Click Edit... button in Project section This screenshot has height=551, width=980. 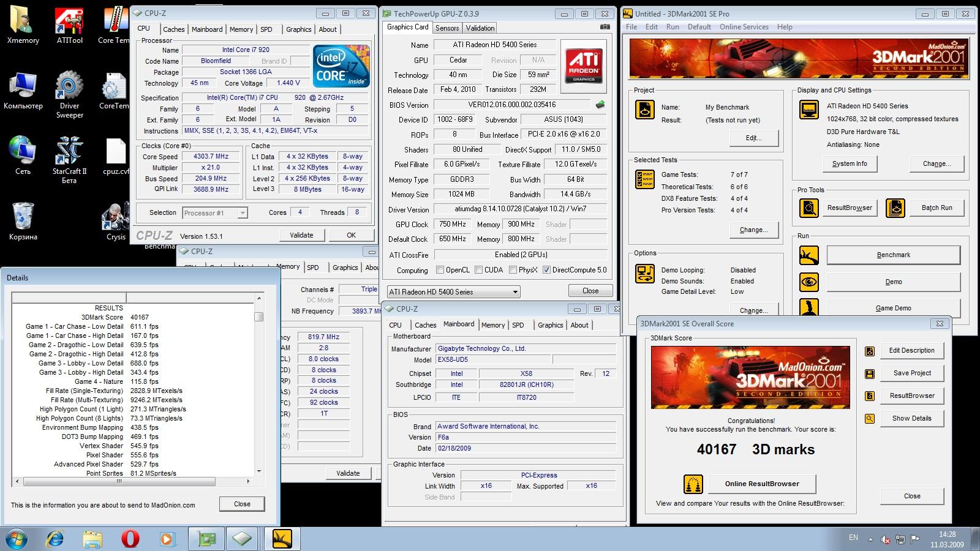[x=753, y=138]
